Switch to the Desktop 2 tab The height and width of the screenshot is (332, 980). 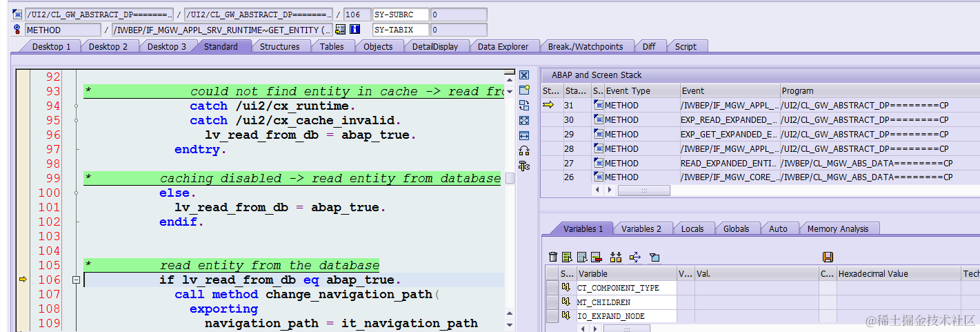(108, 46)
